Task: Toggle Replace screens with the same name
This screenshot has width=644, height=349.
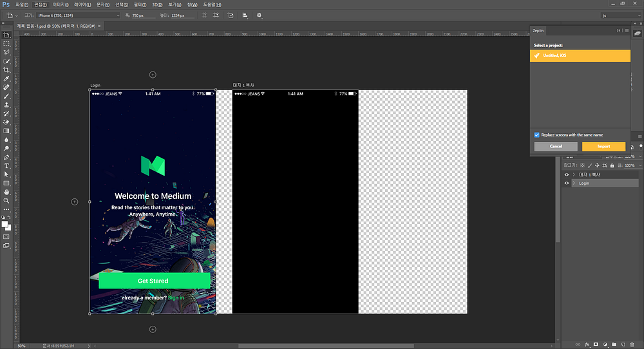Action: [537, 135]
